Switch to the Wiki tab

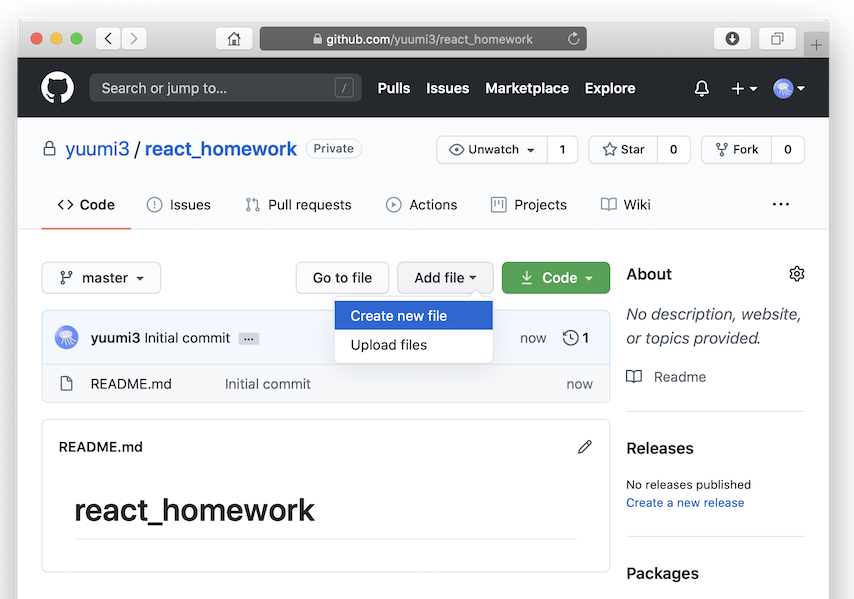point(625,205)
